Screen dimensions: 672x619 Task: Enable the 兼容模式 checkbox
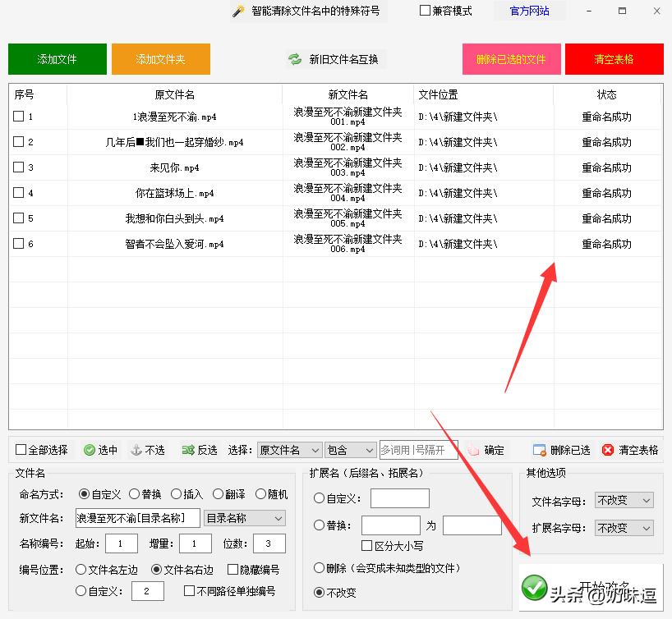[425, 11]
